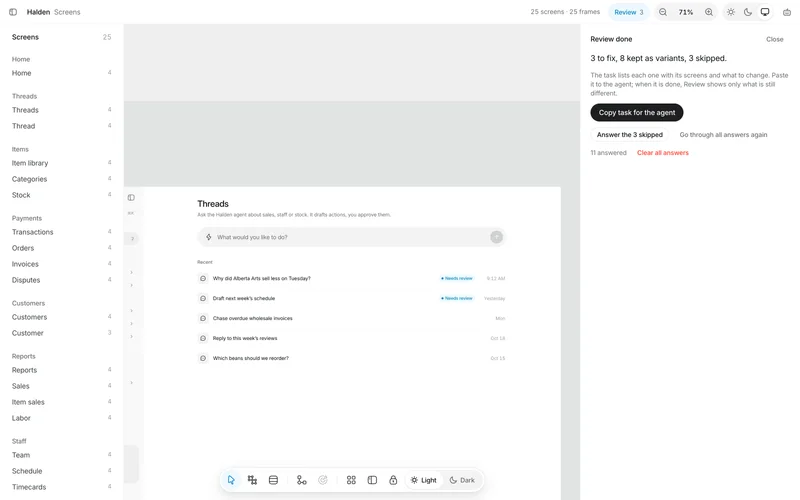Click the chat icon beside Draft next week's schedule
Image resolution: width=800 pixels, height=500 pixels.
pos(203,298)
